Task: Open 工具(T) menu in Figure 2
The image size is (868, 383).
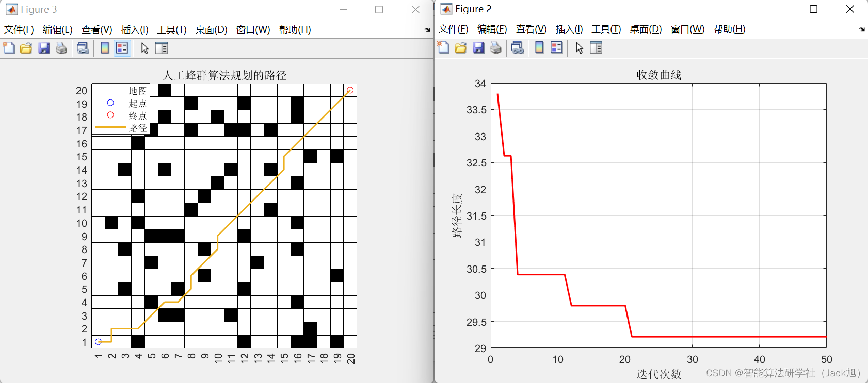Action: 606,29
